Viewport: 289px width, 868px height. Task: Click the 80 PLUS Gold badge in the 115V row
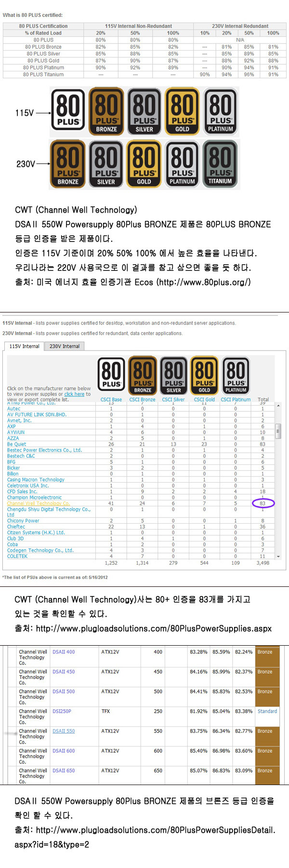[x=182, y=111]
